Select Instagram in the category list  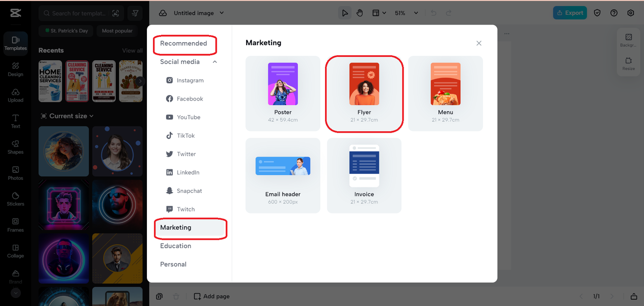pyautogui.click(x=185, y=80)
